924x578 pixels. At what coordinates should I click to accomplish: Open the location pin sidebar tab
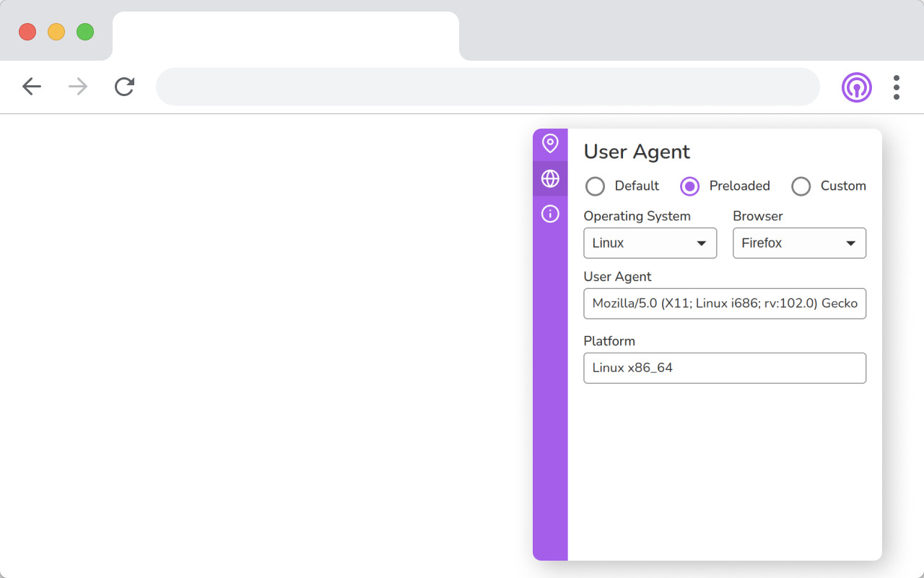tap(550, 144)
